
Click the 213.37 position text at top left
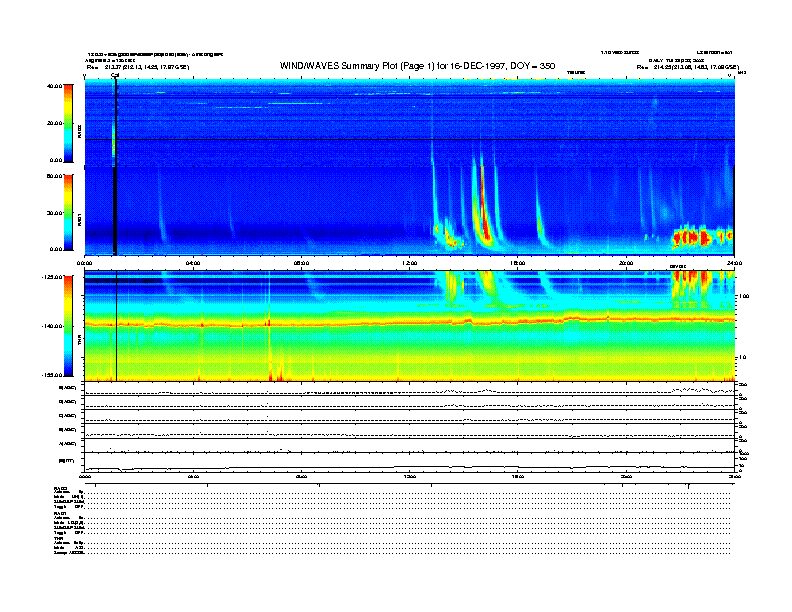point(138,67)
